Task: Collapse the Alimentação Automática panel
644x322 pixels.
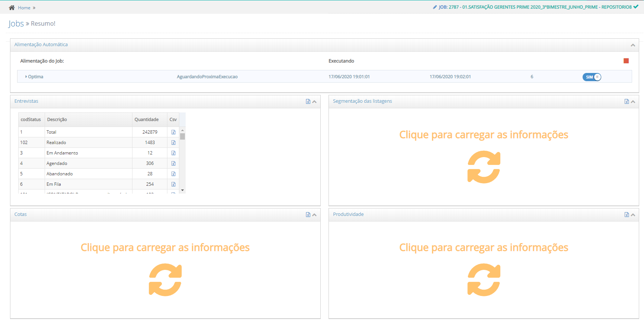Action: (x=633, y=45)
